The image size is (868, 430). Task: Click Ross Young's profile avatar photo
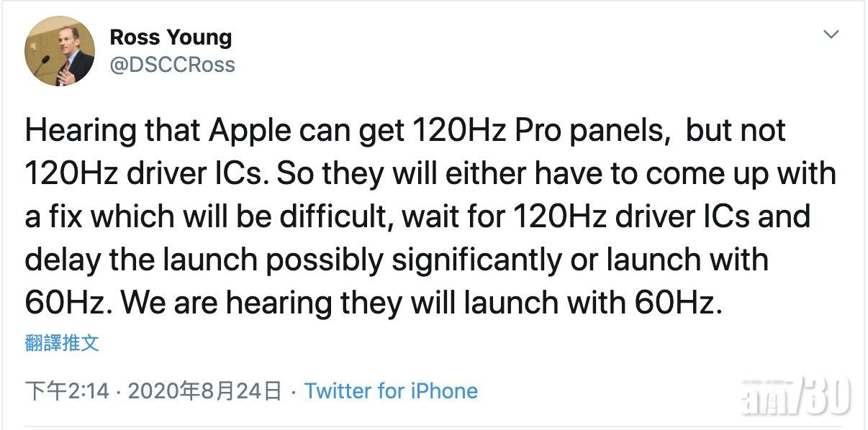coord(60,51)
